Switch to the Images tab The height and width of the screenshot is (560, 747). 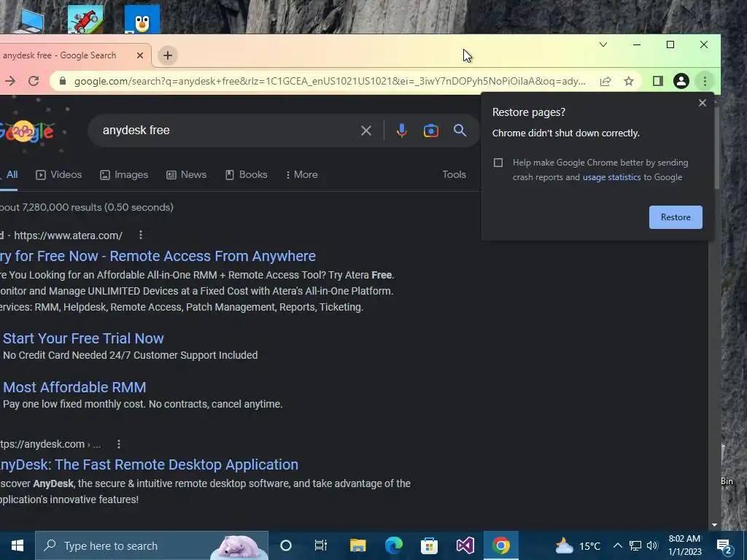click(x=124, y=175)
